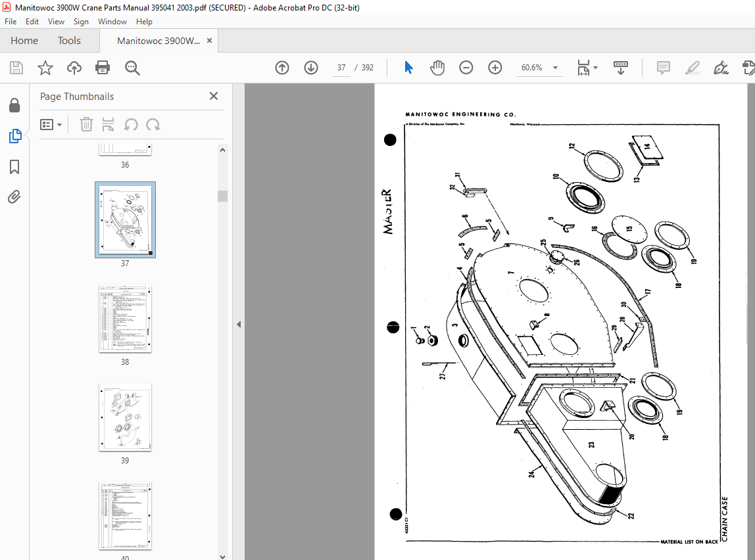Rotate page clockwise

tap(153, 125)
